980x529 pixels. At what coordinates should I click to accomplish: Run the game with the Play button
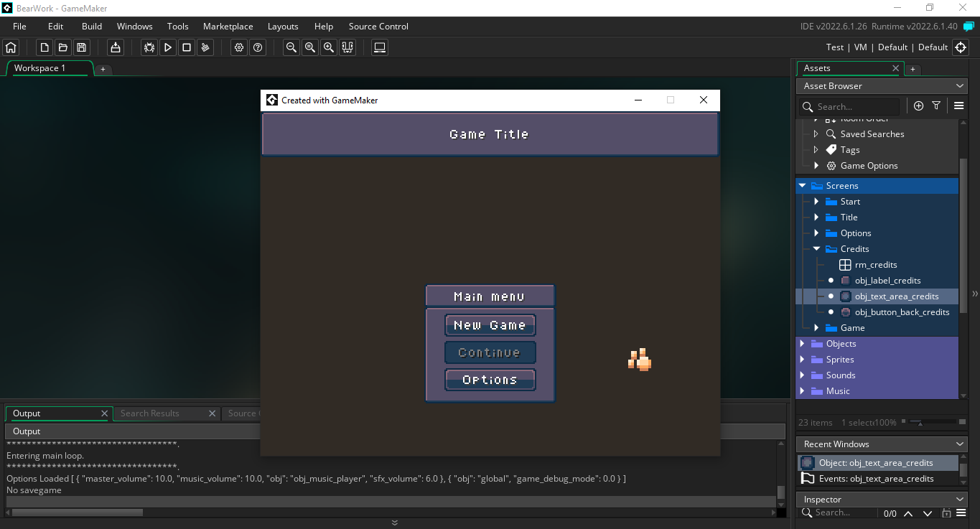[168, 47]
